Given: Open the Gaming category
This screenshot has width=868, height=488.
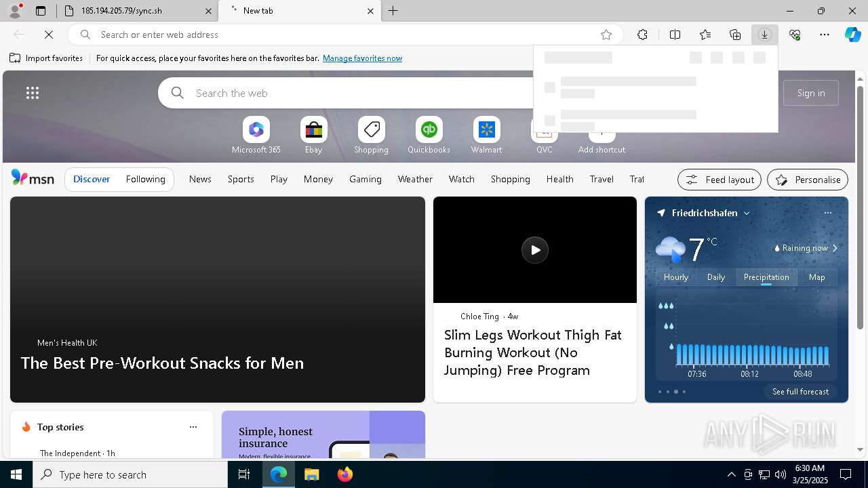Looking at the screenshot, I should tap(366, 179).
